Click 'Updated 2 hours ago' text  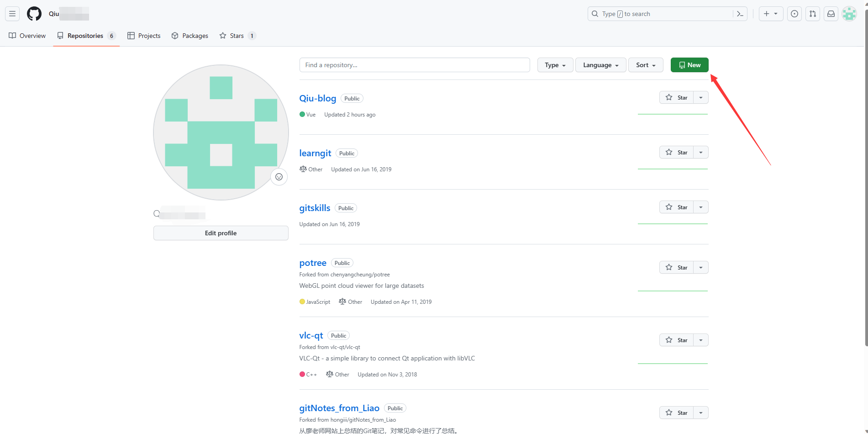(350, 115)
